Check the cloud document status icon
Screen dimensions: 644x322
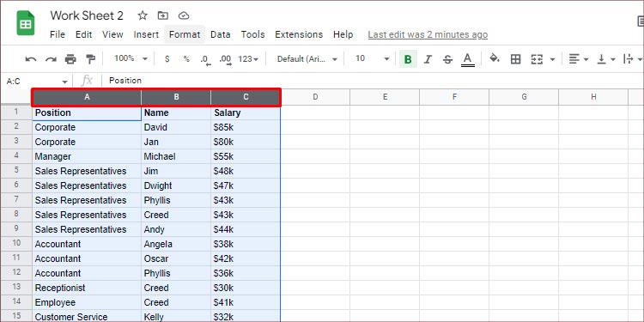pyautogui.click(x=184, y=15)
